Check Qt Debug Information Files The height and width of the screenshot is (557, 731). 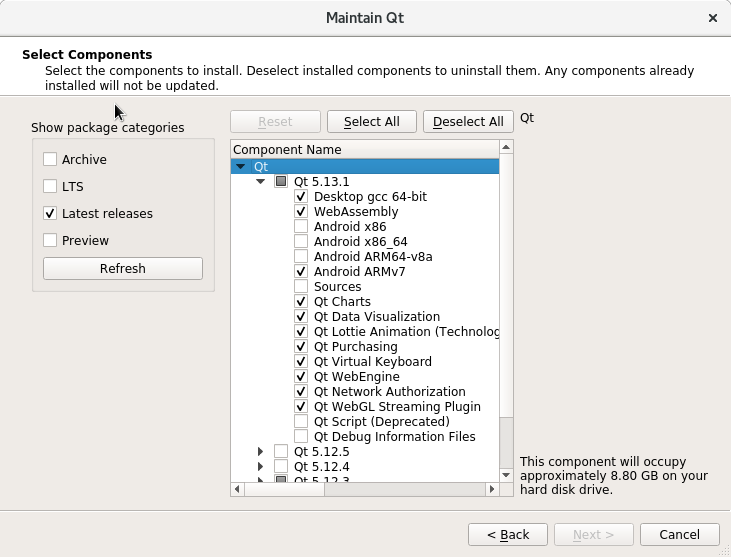coord(301,436)
